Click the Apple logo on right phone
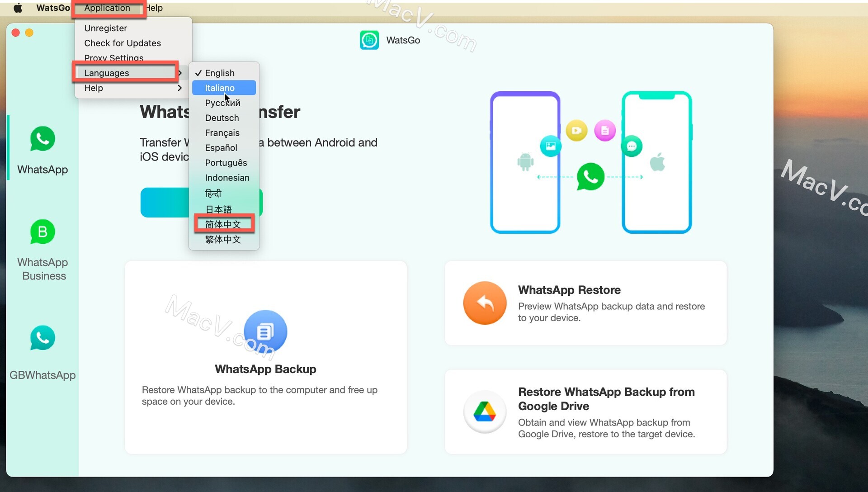Screen dimensions: 868x492 [657, 161]
